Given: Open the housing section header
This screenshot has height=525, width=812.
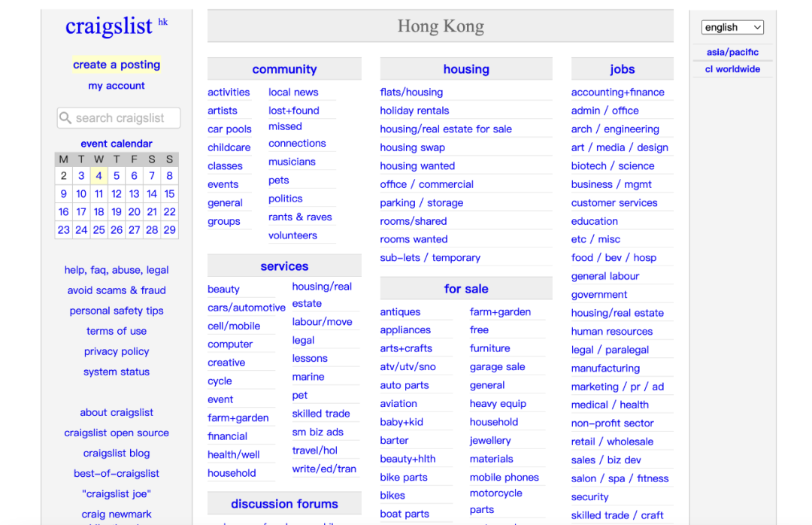Looking at the screenshot, I should pos(466,69).
